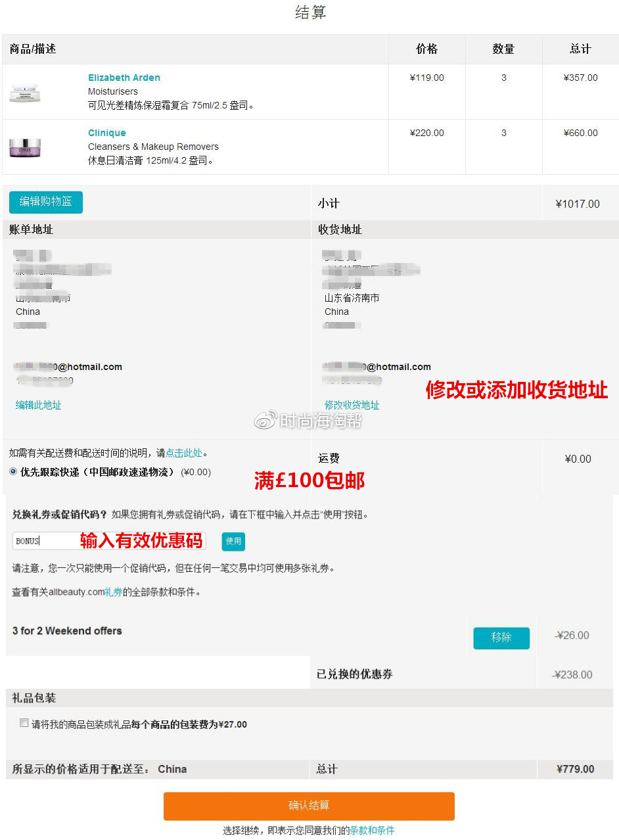Check the gift wrap checkbox

(24, 723)
